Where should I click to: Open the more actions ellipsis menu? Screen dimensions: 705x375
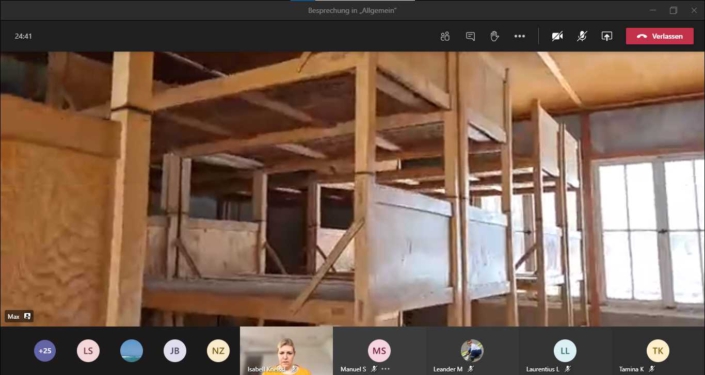(x=520, y=36)
